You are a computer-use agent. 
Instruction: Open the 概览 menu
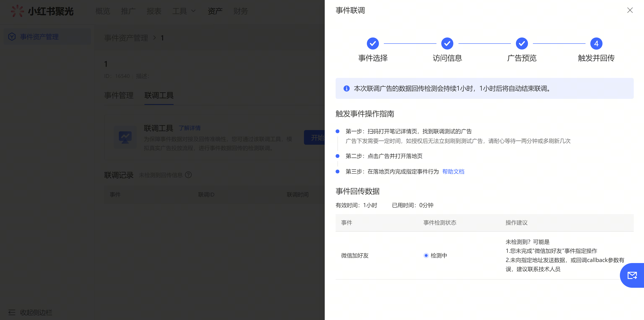click(103, 11)
